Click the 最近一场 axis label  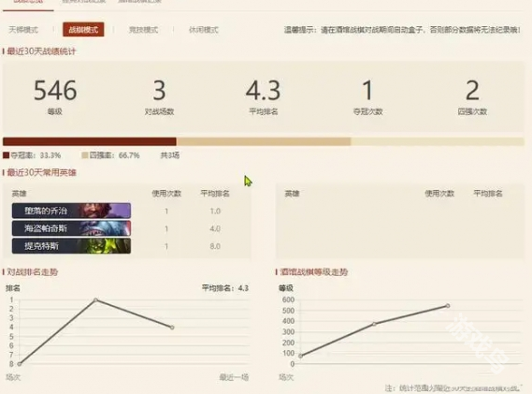pos(234,377)
